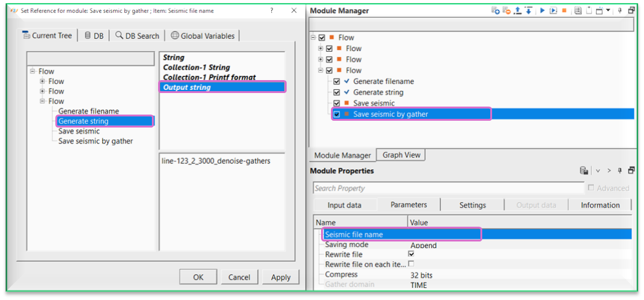Check Rewrite file on each iteration checkbox

click(411, 264)
